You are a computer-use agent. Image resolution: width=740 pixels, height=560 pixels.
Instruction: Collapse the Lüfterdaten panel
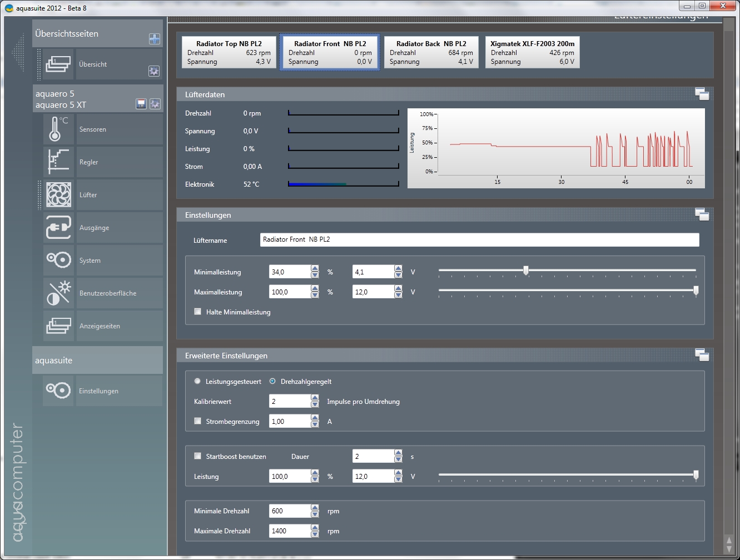pos(702,94)
